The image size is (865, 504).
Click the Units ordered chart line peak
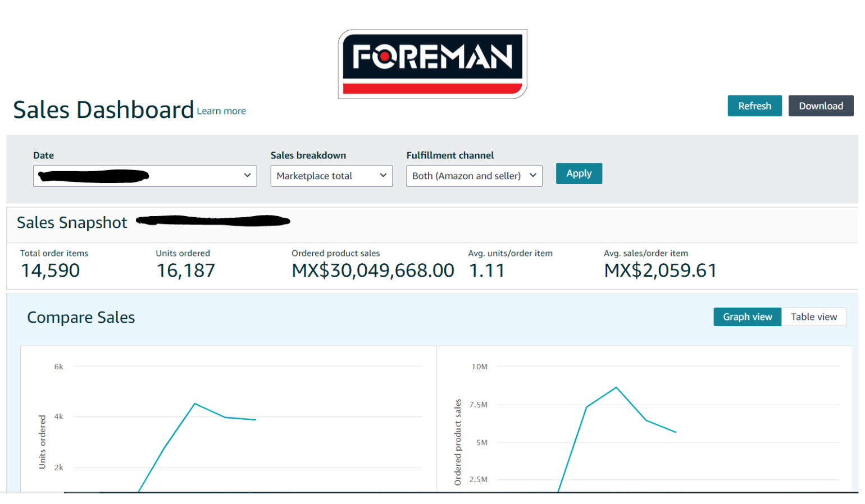click(195, 404)
